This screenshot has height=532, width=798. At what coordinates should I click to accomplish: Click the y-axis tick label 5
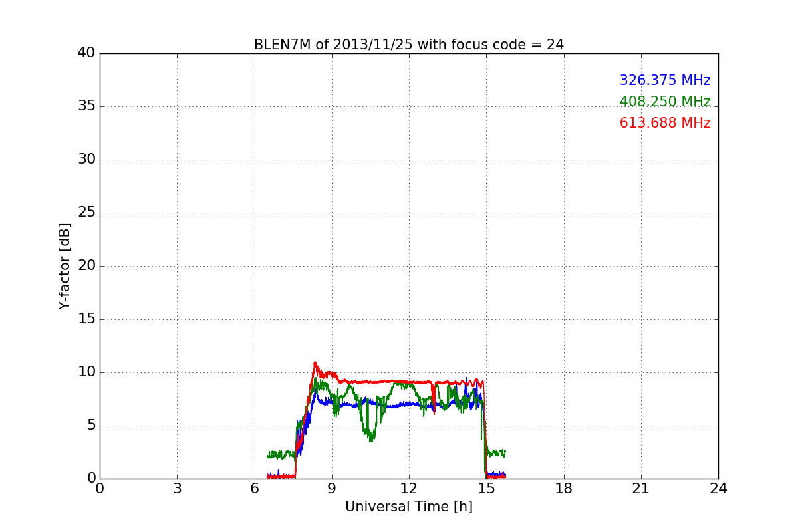point(91,426)
